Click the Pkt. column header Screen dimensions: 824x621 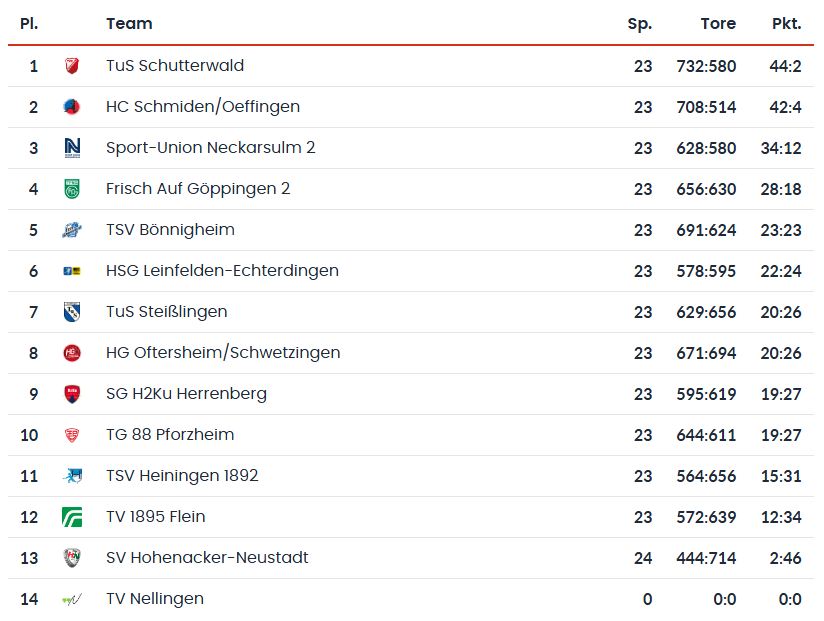pyautogui.click(x=786, y=23)
